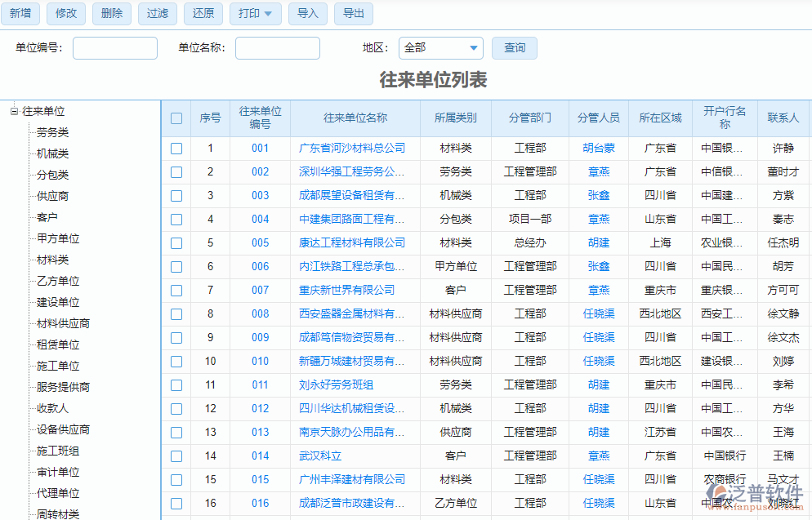The image size is (812, 520).
Task: Check the checkbox for row 序号 1
Action: pos(176,149)
